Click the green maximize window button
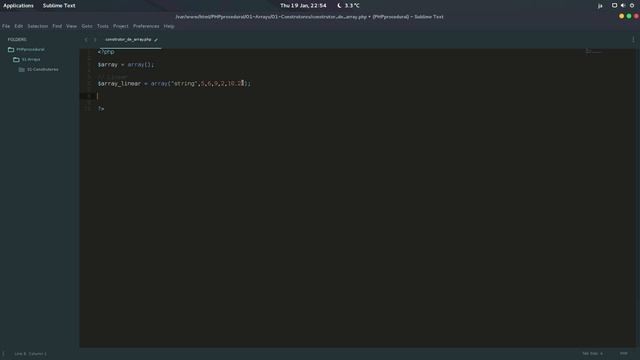This screenshot has width=640, height=360. [x=629, y=16]
